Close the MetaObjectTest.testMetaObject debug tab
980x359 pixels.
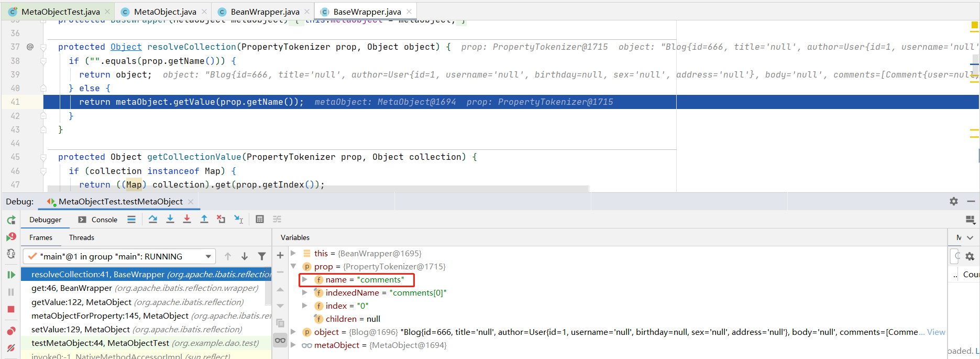tap(191, 202)
